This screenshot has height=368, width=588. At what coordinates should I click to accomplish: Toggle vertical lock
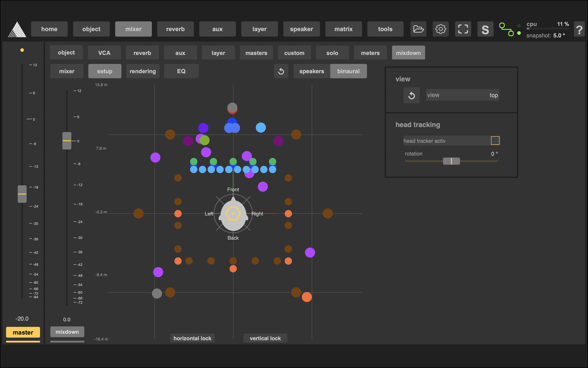(265, 338)
